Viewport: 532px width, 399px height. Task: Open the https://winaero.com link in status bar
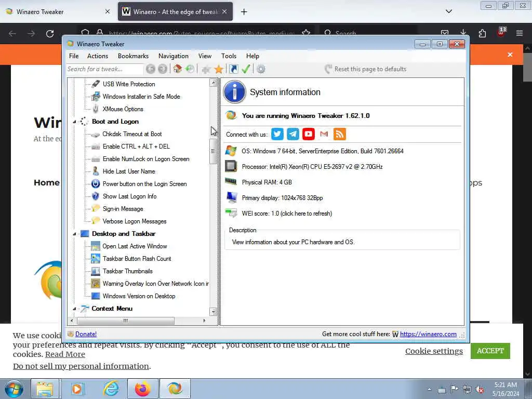[428, 334]
